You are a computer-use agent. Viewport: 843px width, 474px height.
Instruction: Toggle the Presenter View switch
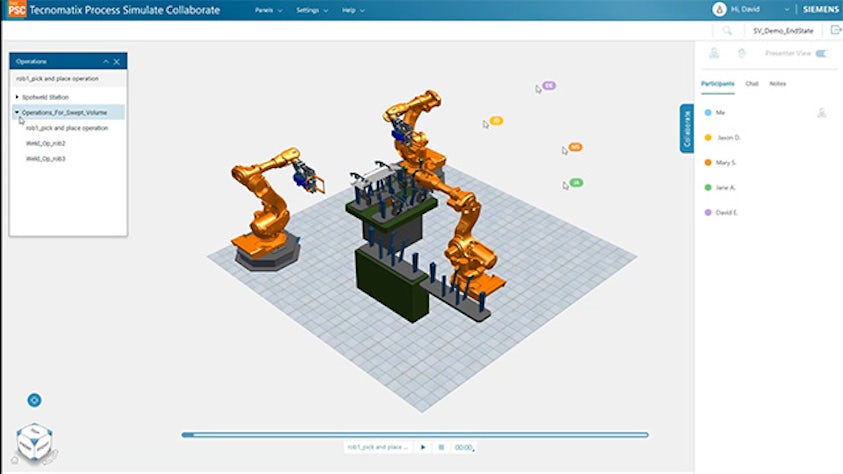(x=821, y=53)
